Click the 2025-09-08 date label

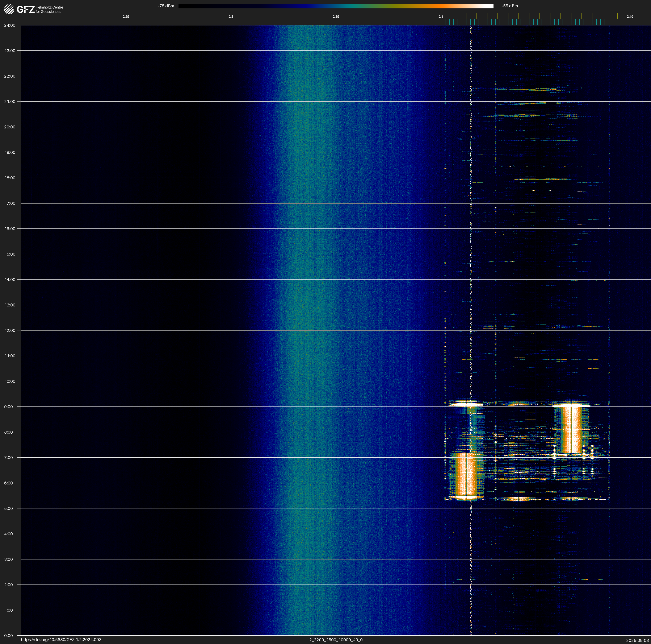[637, 640]
